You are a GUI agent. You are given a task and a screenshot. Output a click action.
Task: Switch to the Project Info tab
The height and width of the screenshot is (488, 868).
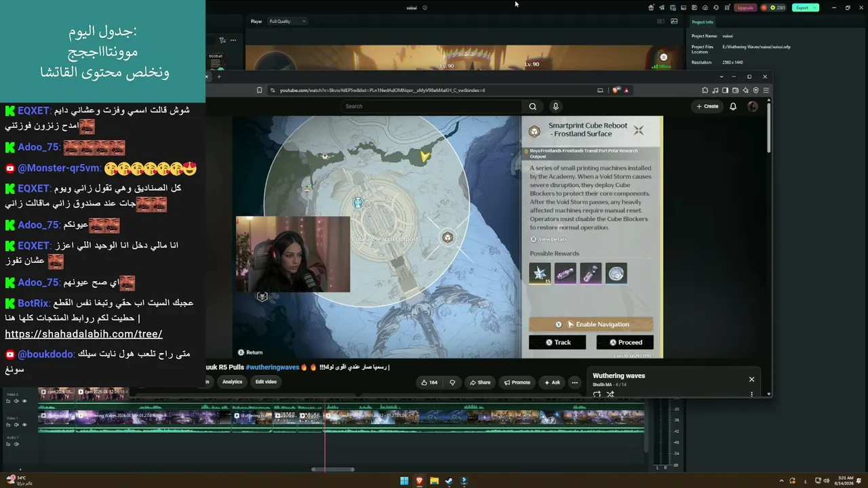(703, 22)
